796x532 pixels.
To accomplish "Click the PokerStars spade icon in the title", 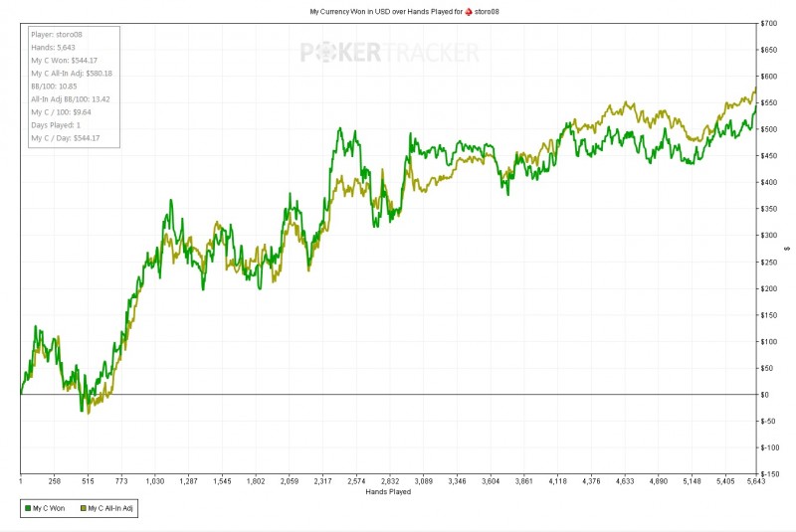I will 469,11.
